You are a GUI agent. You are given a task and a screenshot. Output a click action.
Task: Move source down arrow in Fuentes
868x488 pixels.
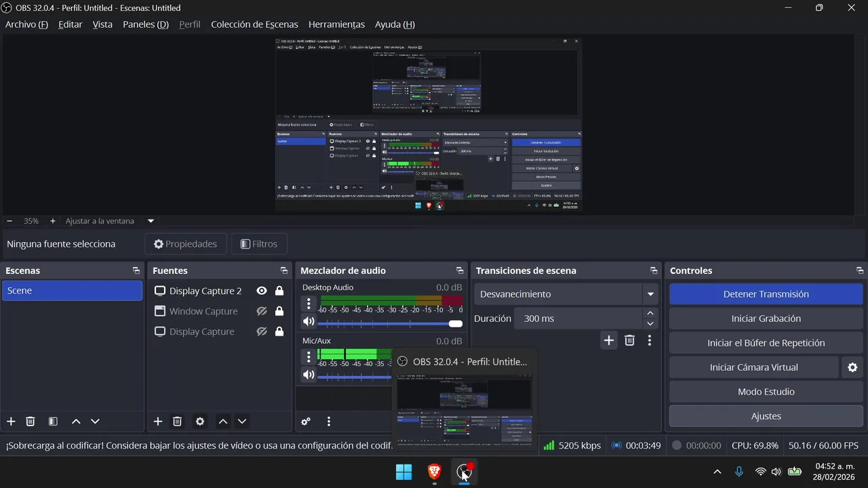(x=241, y=422)
